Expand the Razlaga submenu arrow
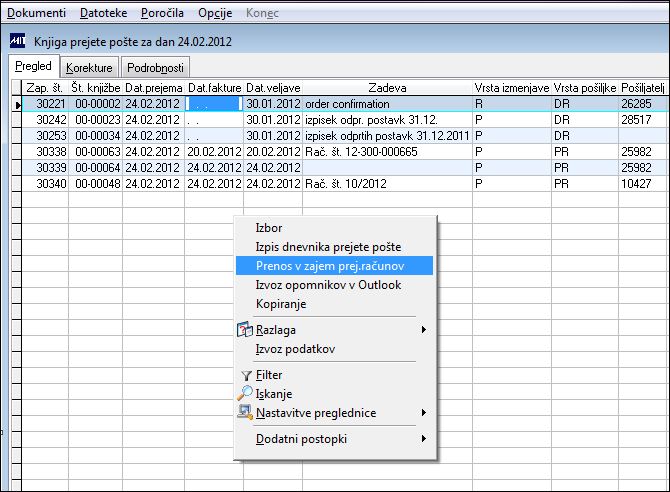The height and width of the screenshot is (492, 670). click(423, 330)
